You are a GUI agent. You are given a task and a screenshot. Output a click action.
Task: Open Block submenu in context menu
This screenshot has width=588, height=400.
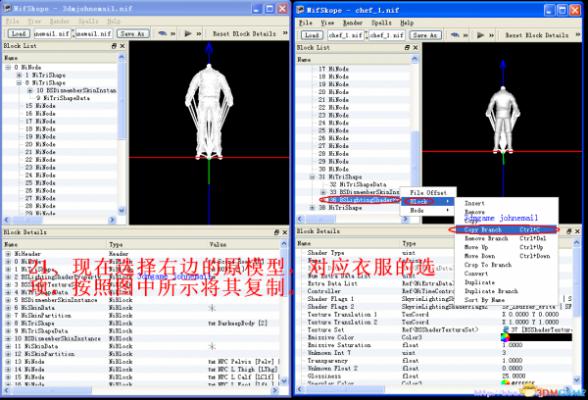coord(428,201)
